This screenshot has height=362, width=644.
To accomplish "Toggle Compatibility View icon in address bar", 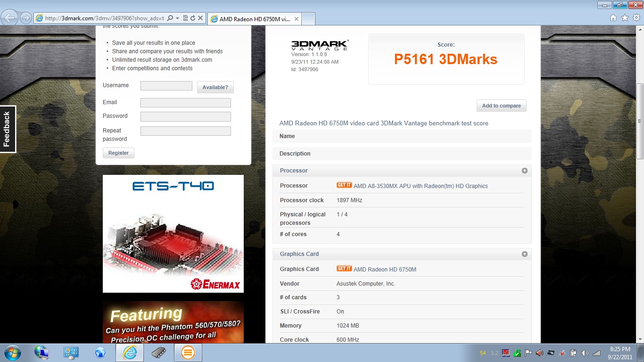I will coord(186,18).
